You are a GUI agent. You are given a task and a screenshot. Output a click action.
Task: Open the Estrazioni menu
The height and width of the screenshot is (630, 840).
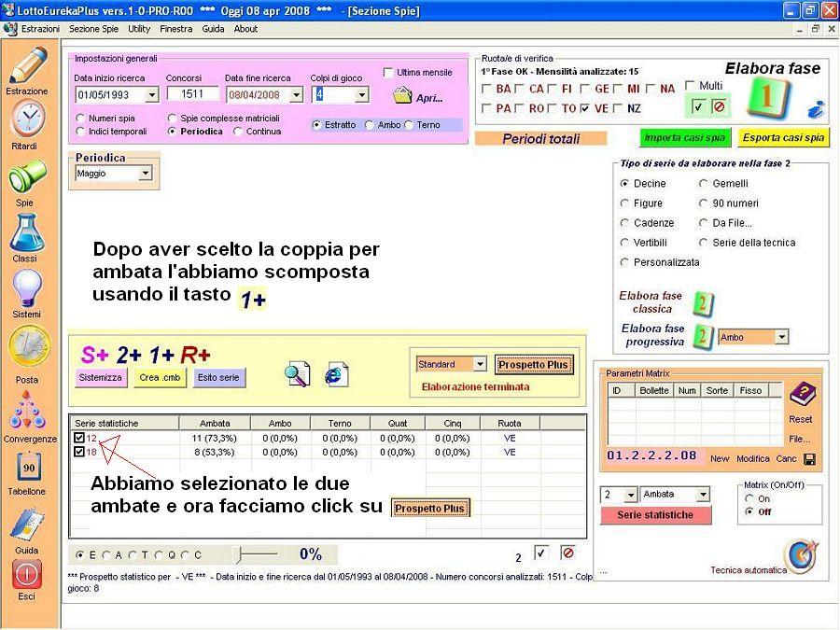[40, 29]
